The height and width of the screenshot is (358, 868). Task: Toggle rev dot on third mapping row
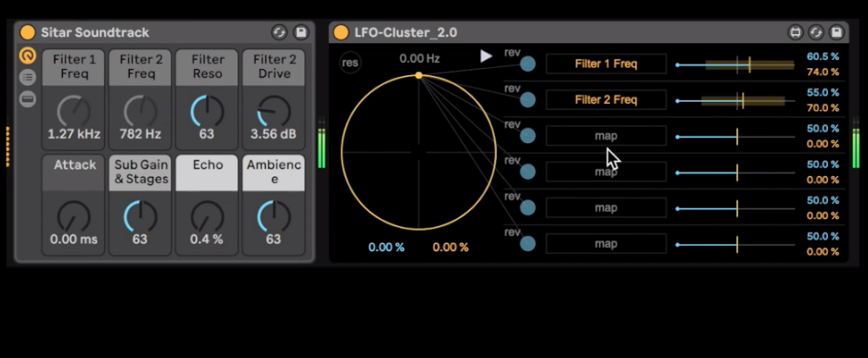528,136
